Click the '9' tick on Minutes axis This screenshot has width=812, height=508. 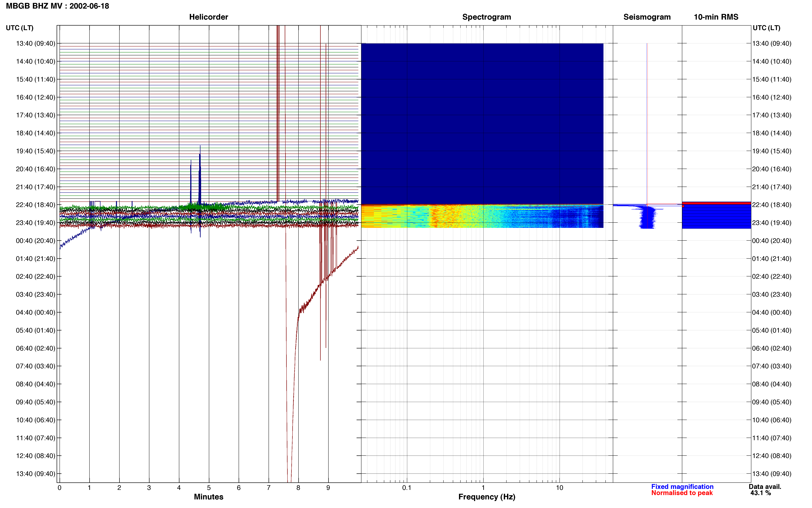pos(328,488)
